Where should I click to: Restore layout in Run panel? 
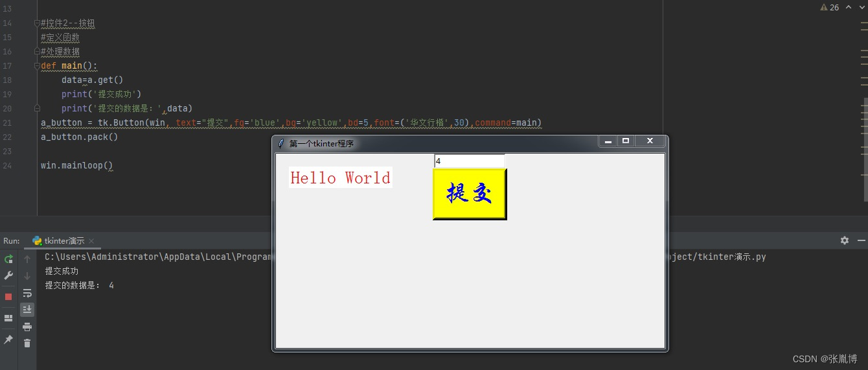(x=8, y=318)
